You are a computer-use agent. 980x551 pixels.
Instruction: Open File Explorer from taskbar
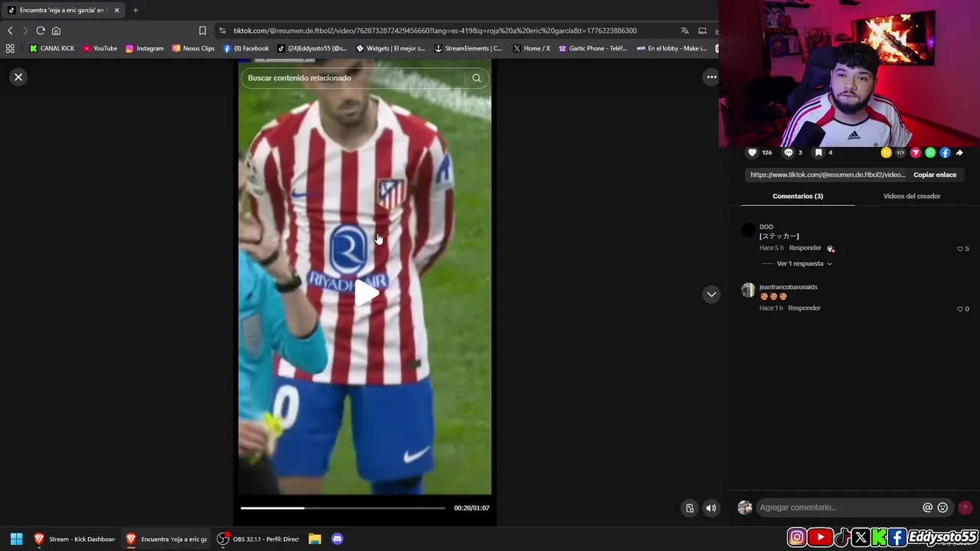[x=315, y=539]
